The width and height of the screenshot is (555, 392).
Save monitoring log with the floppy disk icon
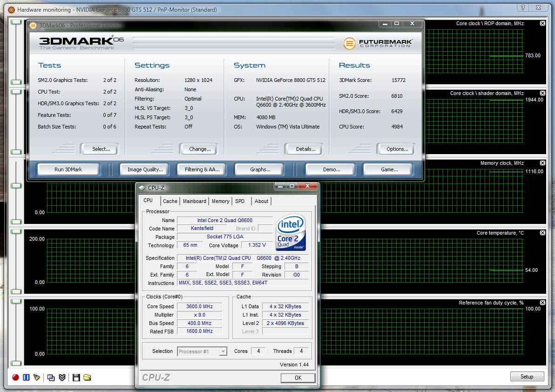click(x=76, y=378)
